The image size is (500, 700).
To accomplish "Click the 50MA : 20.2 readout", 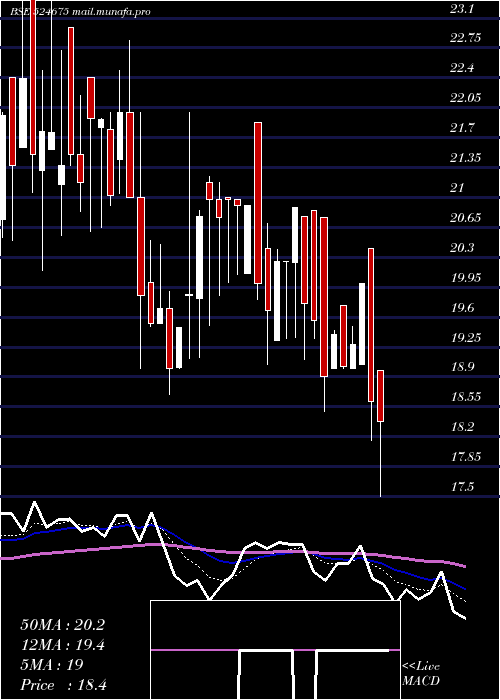I will coord(62,625).
